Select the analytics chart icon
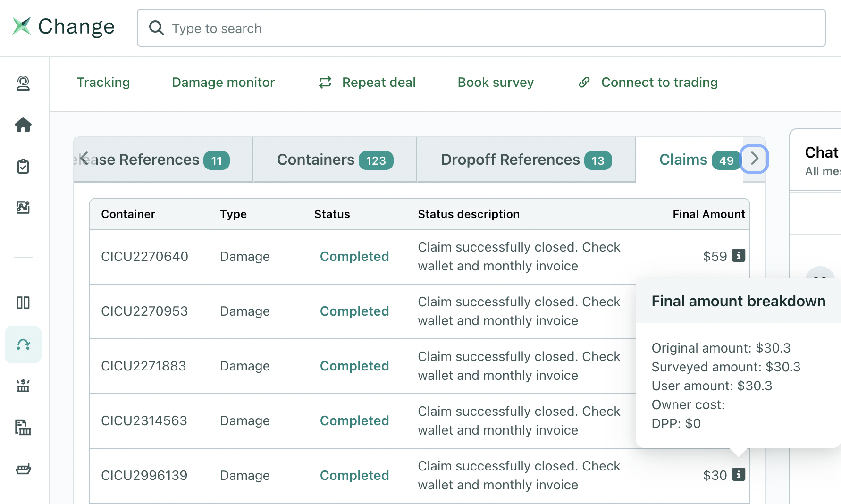Viewport: 841px width, 504px height. point(23,208)
